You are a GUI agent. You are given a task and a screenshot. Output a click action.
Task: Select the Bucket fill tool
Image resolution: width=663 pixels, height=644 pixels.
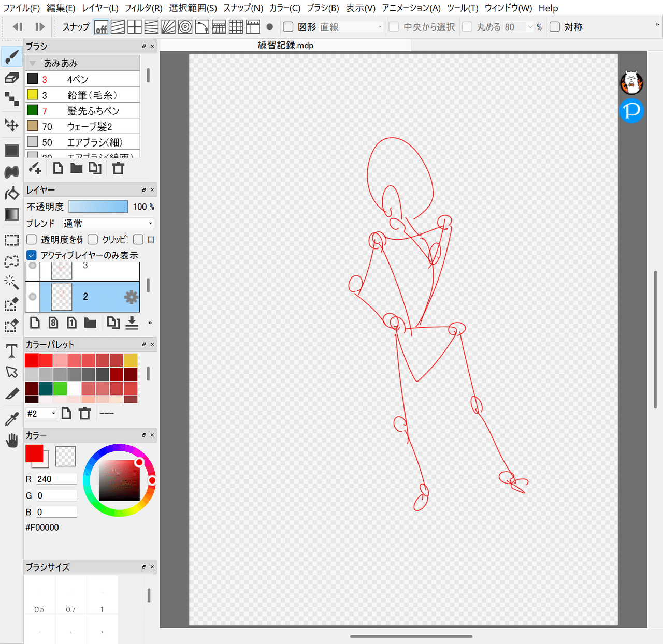(x=12, y=194)
